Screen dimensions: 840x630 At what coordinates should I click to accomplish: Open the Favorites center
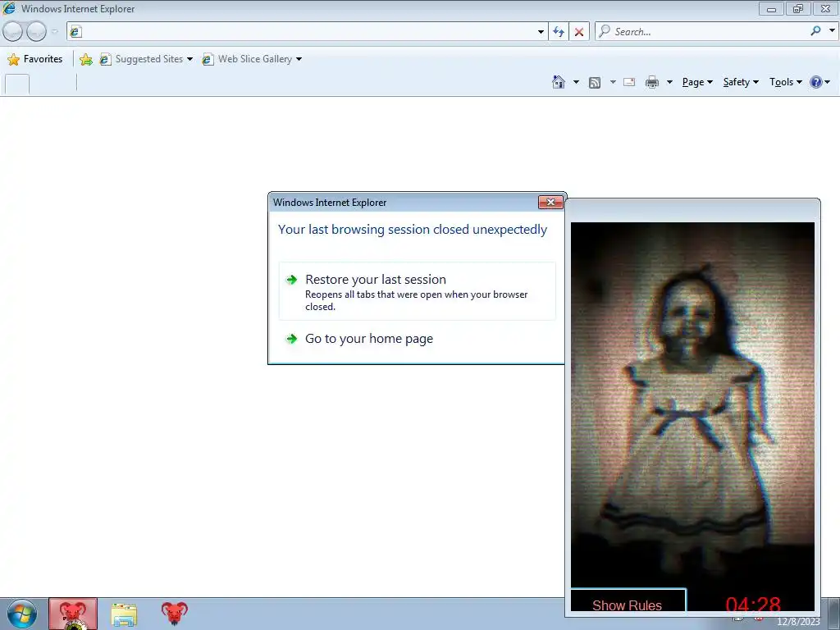click(x=34, y=59)
